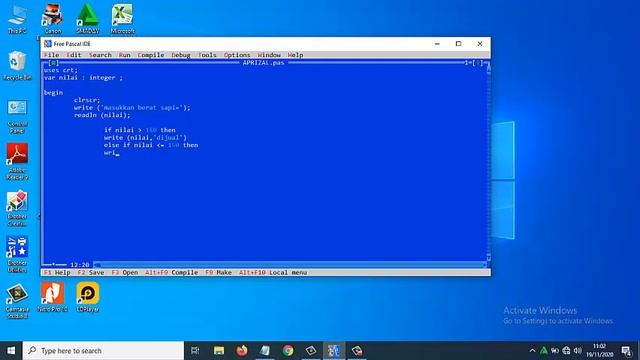
Task: Open Firefox from taskbar
Action: [x=242, y=351]
